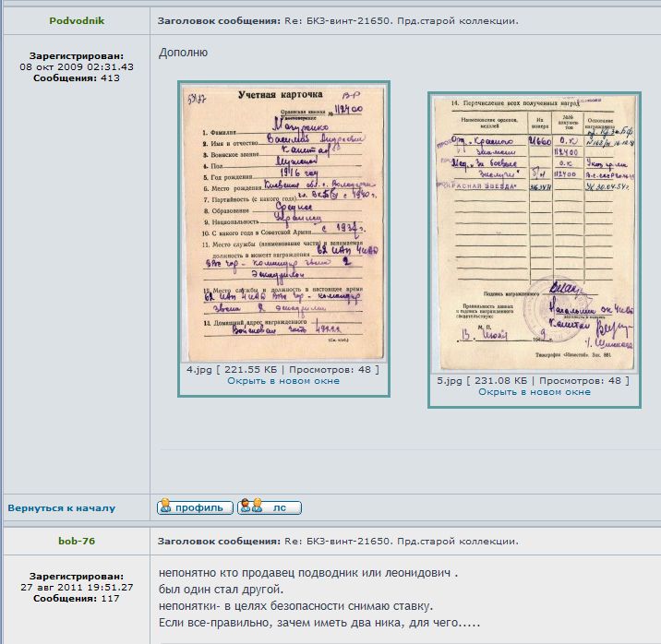Click the 4.jpg file size caption
This screenshot has height=644, width=661.
[x=282, y=370]
